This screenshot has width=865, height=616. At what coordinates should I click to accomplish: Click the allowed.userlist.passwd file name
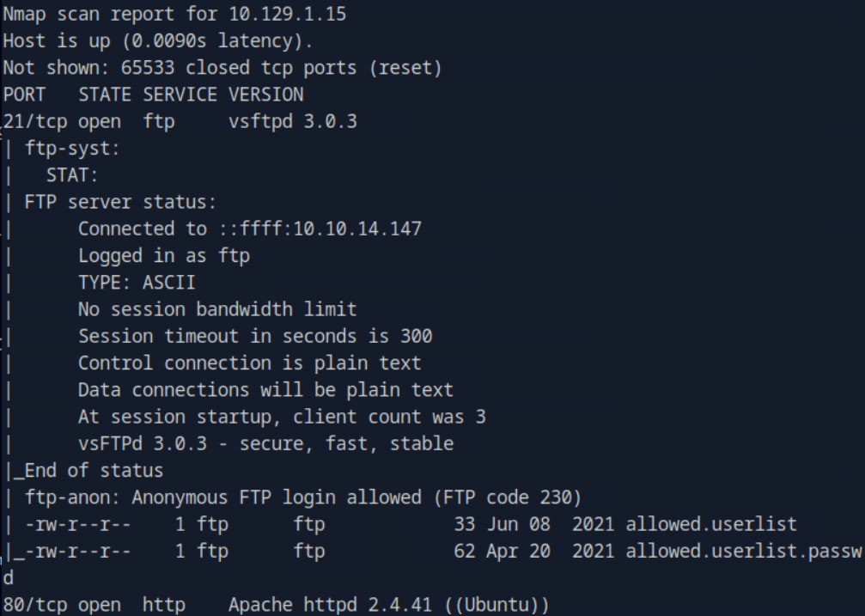click(x=743, y=551)
